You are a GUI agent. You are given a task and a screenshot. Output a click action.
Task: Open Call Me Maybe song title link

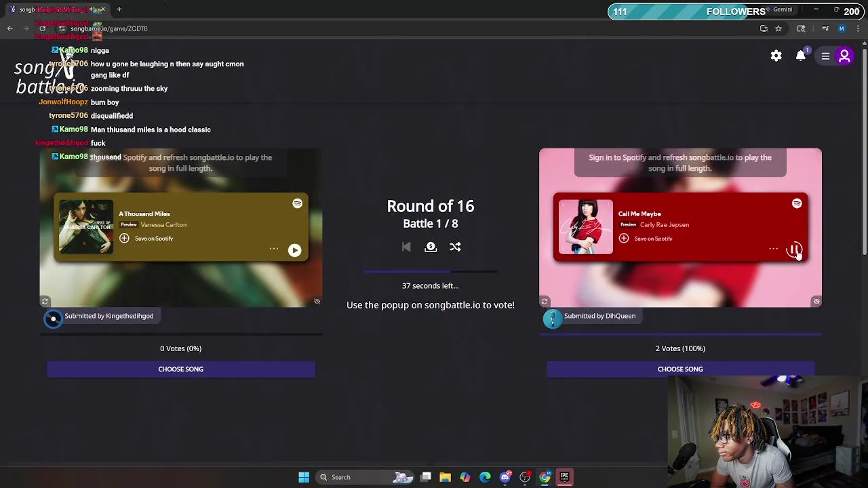[639, 214]
